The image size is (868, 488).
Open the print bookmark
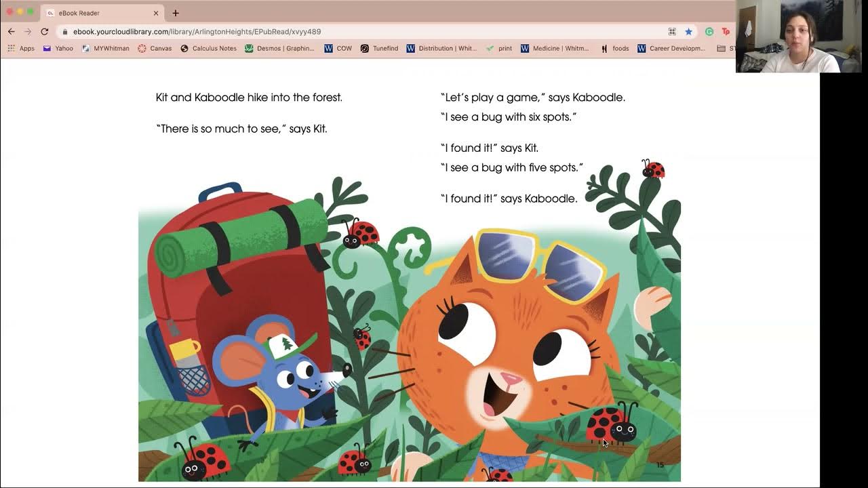tap(499, 49)
